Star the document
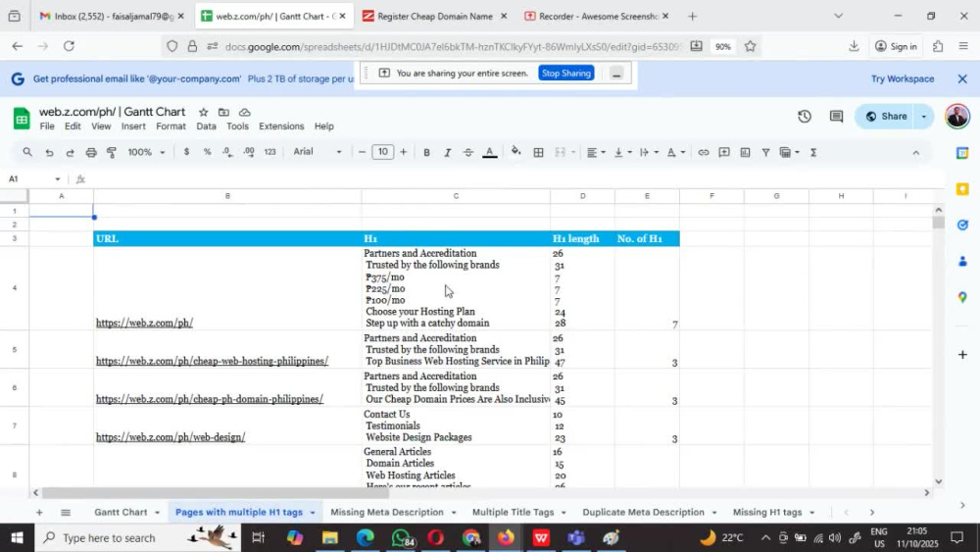The image size is (980, 552). (203, 112)
